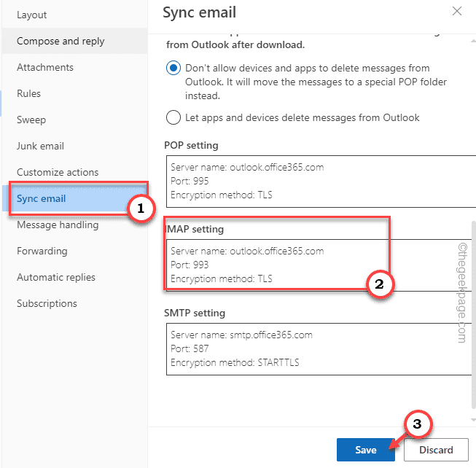Open Compose and reply settings

(x=74, y=41)
